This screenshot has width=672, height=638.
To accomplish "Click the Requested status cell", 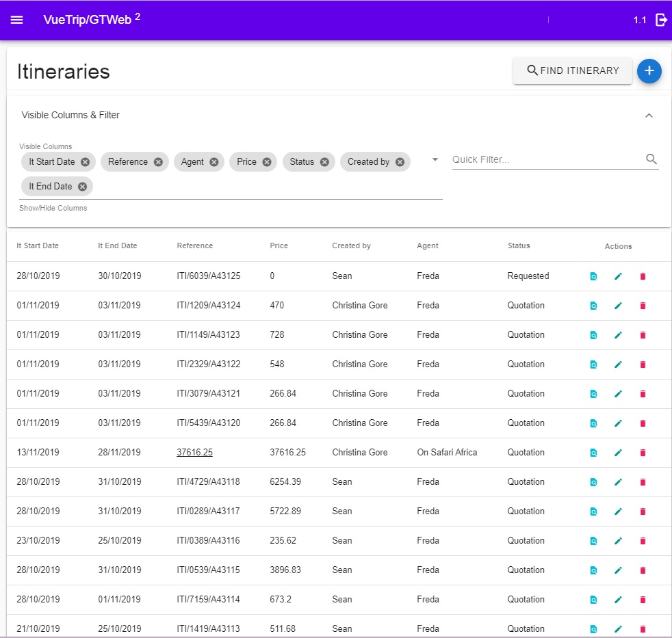I will 528,276.
